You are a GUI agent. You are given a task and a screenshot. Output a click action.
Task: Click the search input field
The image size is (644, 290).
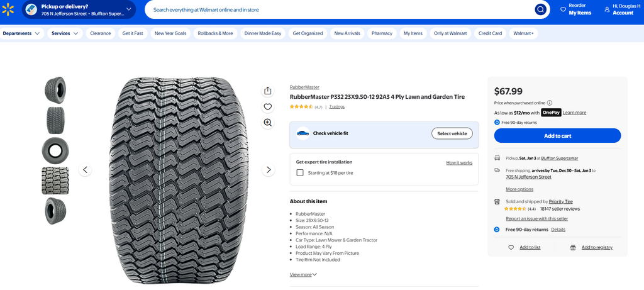tap(340, 9)
